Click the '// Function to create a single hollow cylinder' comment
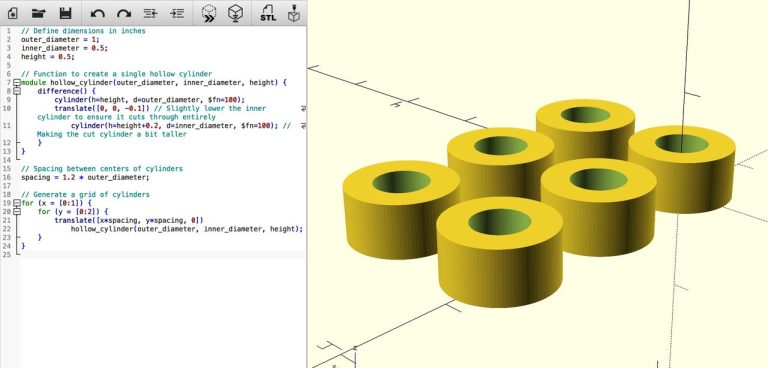 [x=117, y=74]
